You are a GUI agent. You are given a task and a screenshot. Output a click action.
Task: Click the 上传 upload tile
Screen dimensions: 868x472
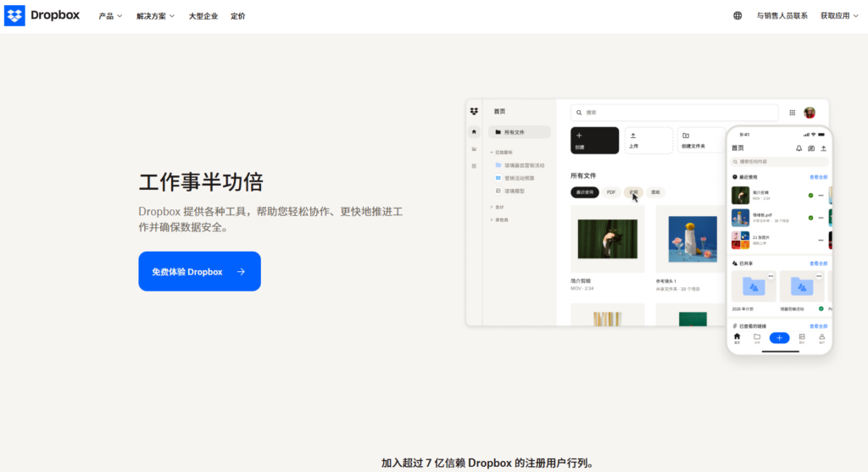point(648,141)
